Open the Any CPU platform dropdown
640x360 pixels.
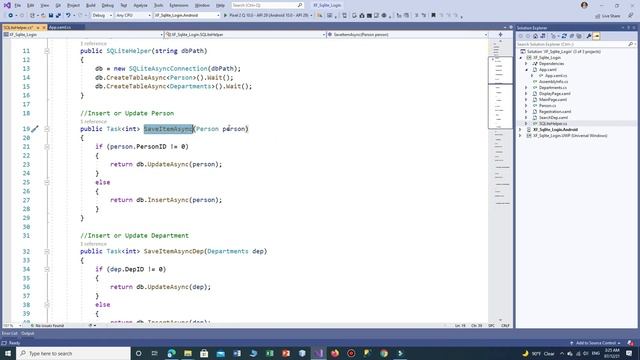pos(133,15)
